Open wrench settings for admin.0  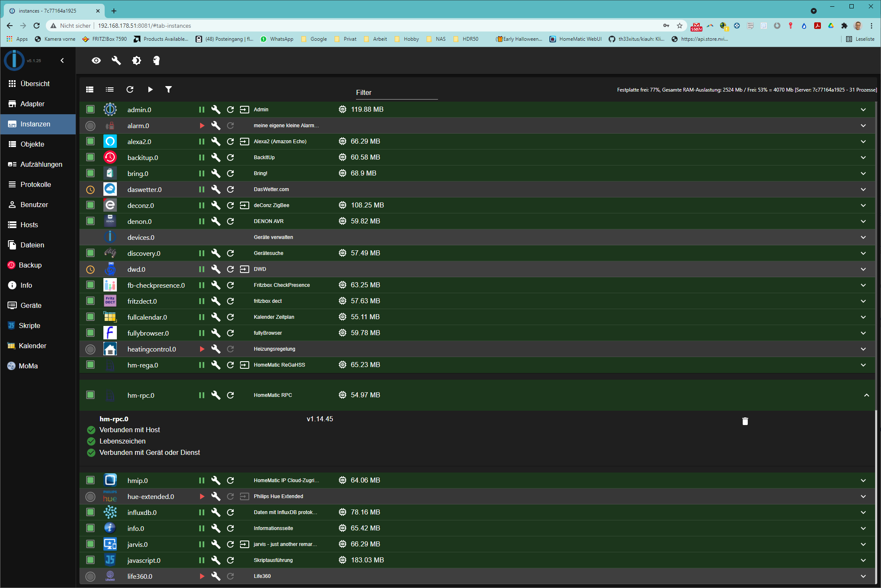coord(216,110)
